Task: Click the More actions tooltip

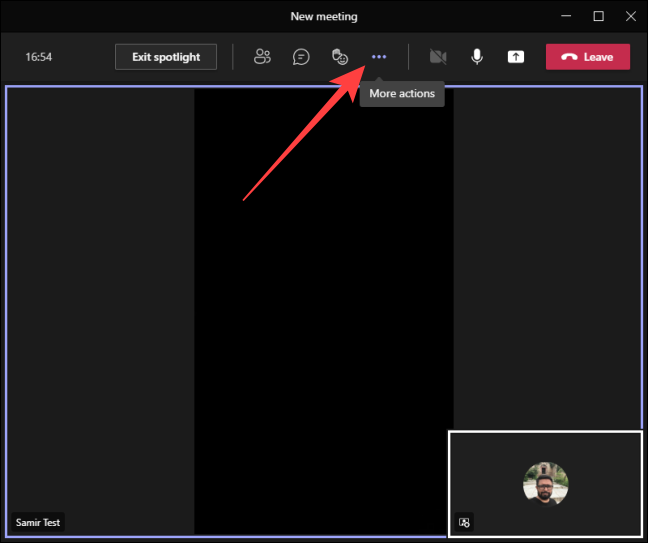Action: click(x=402, y=94)
